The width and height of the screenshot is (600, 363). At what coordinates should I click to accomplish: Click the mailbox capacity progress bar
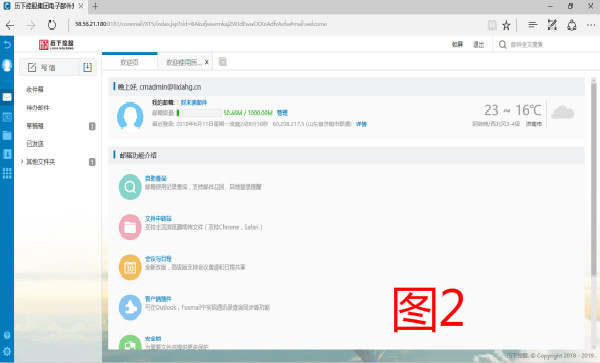pos(199,113)
